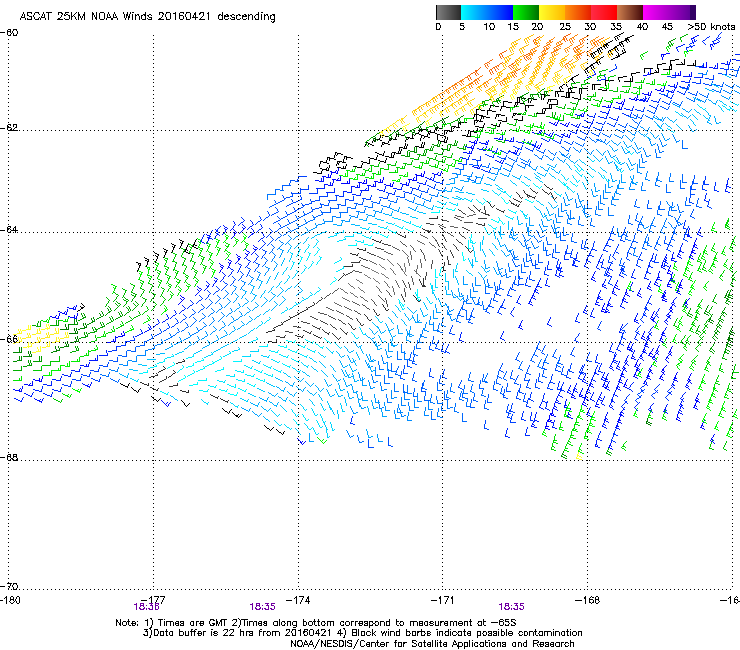This screenshot has width=740, height=650.
Task: Click the '-171' longitude axis label
Action: tap(443, 600)
